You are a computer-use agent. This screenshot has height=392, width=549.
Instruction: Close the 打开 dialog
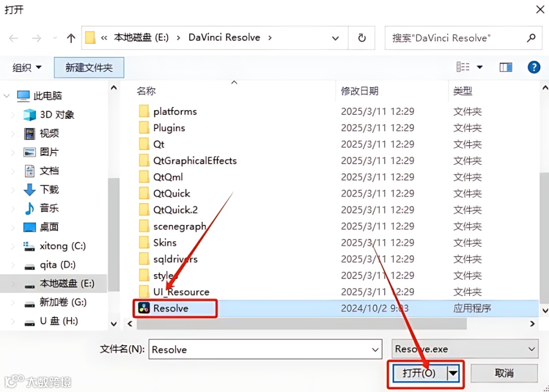tap(539, 9)
